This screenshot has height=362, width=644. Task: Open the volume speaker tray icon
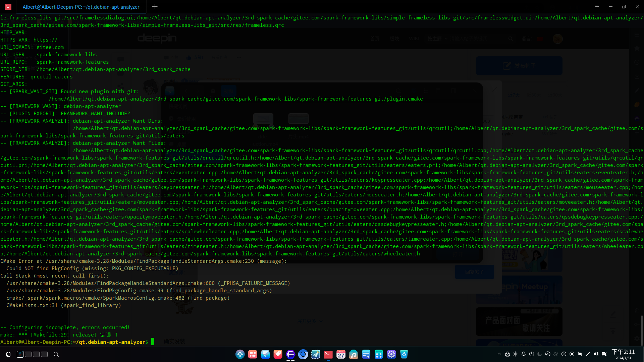tap(596, 354)
